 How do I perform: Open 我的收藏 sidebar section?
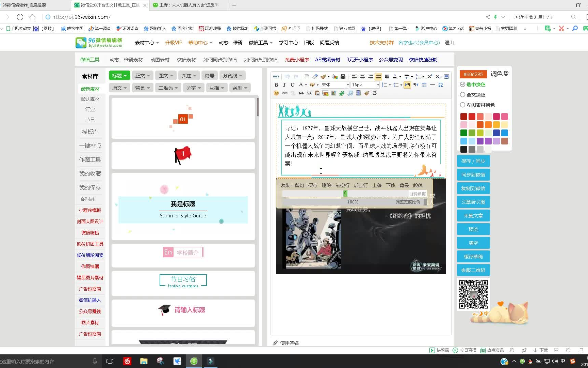[x=90, y=174]
